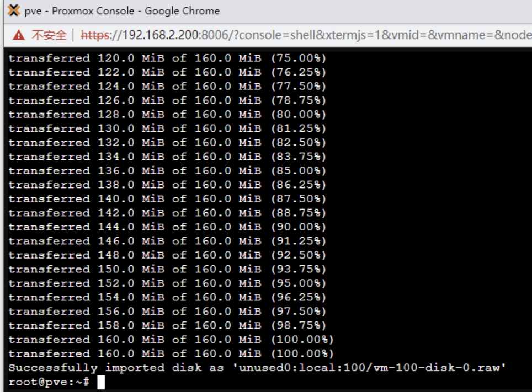The image size is (532, 392).
Task: Click the terminal cursor block after the prompt
Action: [x=100, y=382]
